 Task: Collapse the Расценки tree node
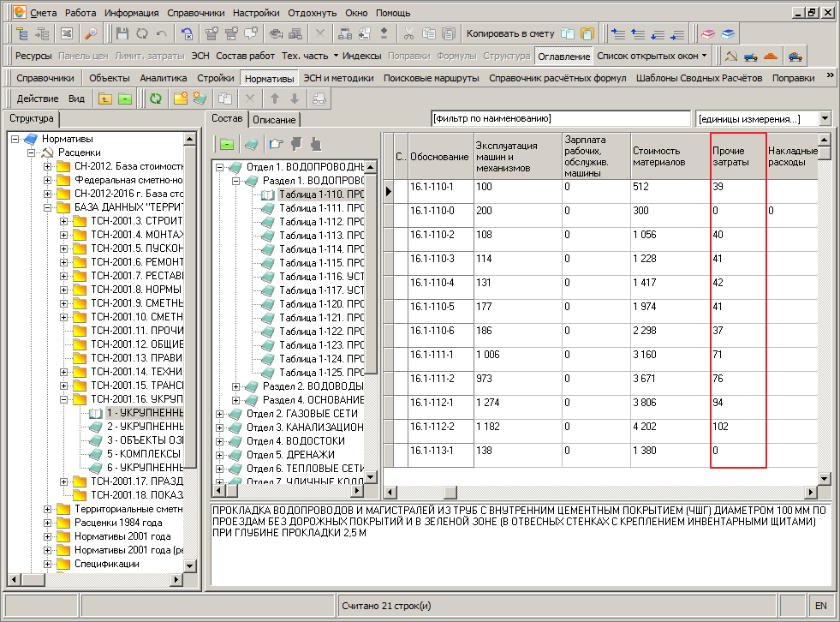pyautogui.click(x=31, y=153)
